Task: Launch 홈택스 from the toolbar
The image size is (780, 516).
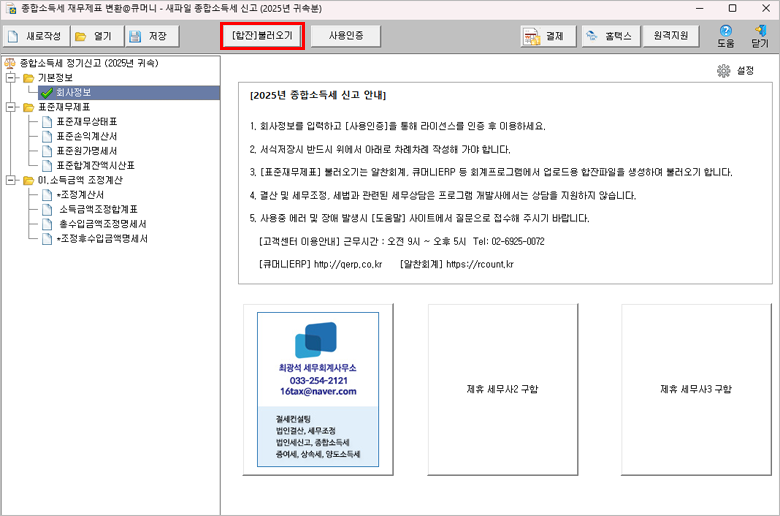Action: [610, 36]
